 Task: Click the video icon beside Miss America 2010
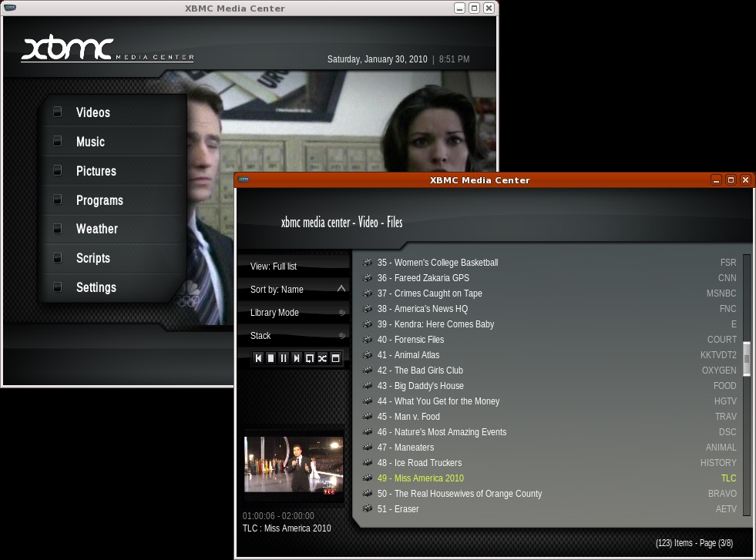tap(368, 478)
